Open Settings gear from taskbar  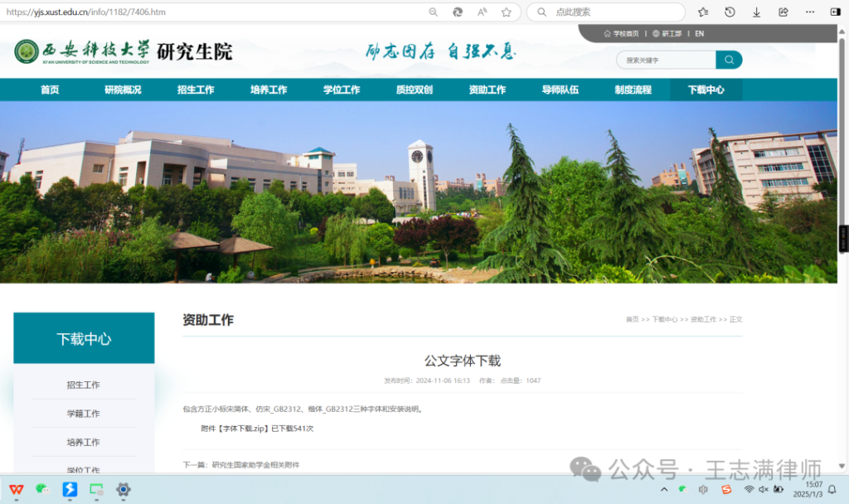tap(123, 490)
